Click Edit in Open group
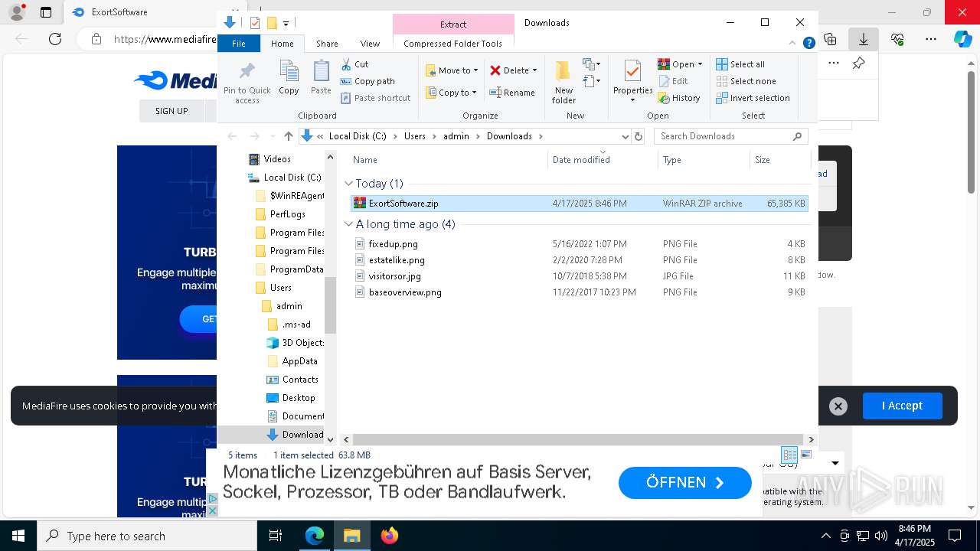 (673, 81)
